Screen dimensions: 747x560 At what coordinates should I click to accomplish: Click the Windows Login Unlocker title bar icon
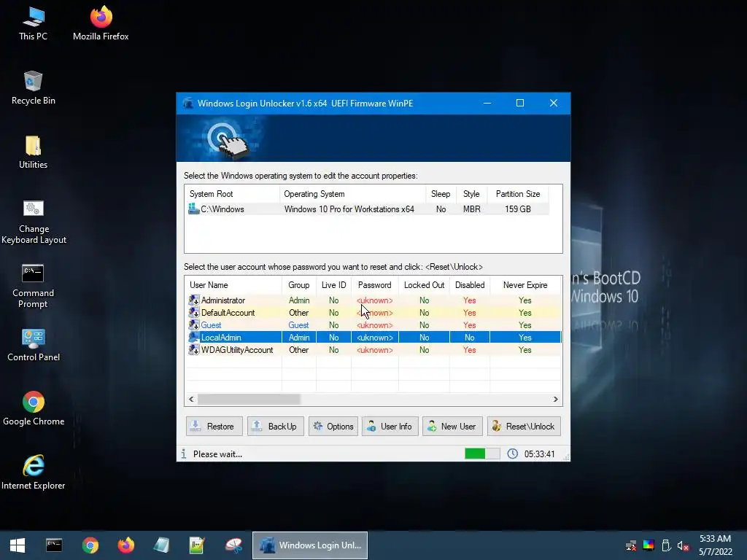188,103
